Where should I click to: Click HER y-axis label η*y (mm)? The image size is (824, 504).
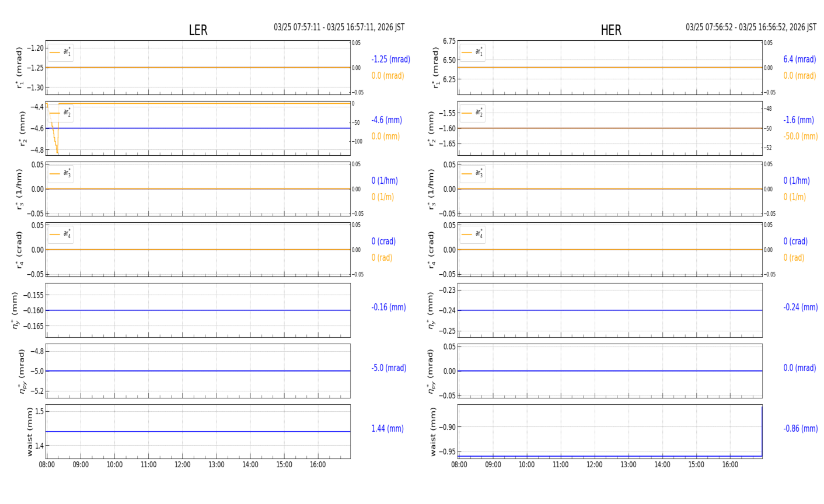click(x=431, y=310)
